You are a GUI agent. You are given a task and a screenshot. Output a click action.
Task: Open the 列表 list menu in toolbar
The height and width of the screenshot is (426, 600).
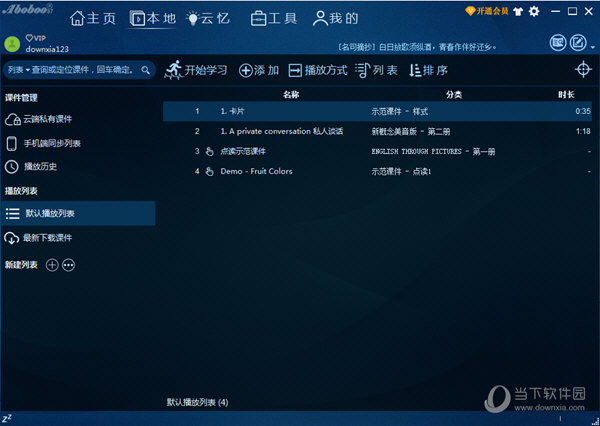[376, 70]
